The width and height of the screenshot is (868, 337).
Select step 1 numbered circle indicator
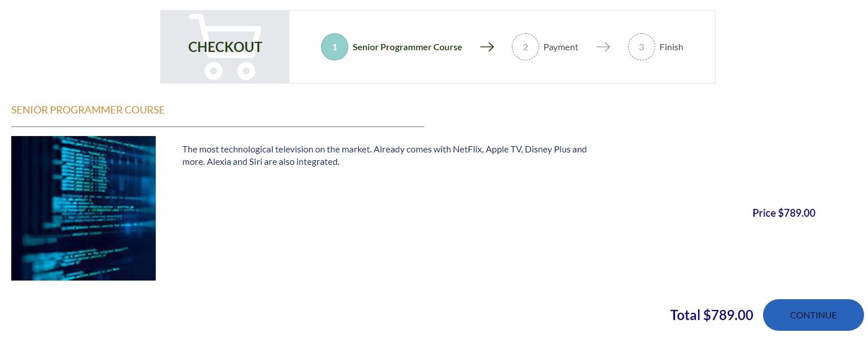(x=335, y=47)
